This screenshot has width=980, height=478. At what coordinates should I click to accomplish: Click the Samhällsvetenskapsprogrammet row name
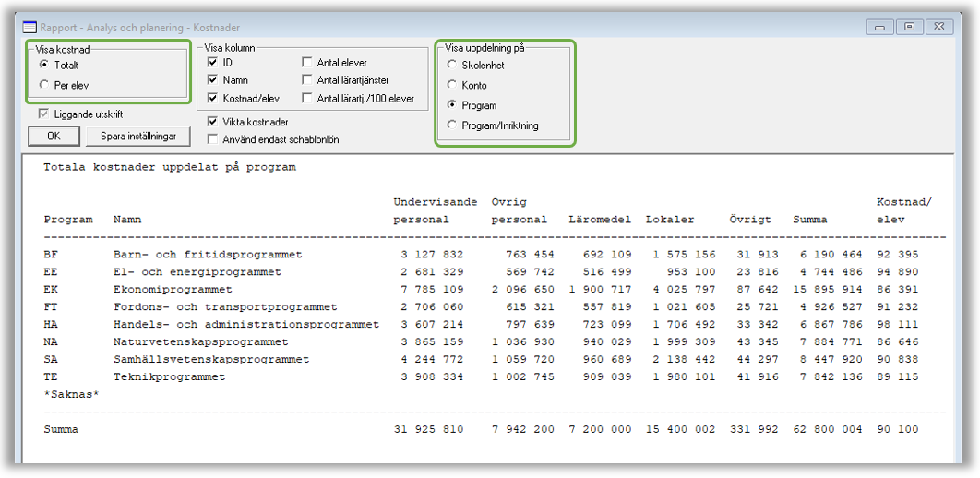point(211,359)
